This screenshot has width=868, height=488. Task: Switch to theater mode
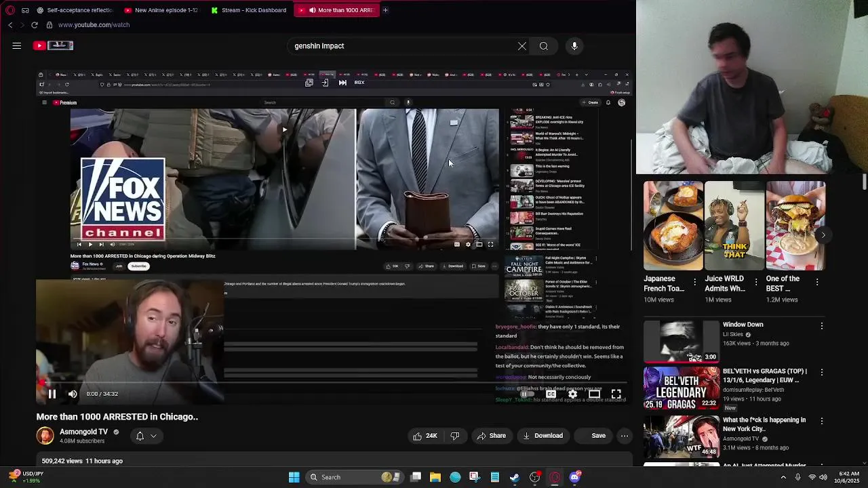594,394
